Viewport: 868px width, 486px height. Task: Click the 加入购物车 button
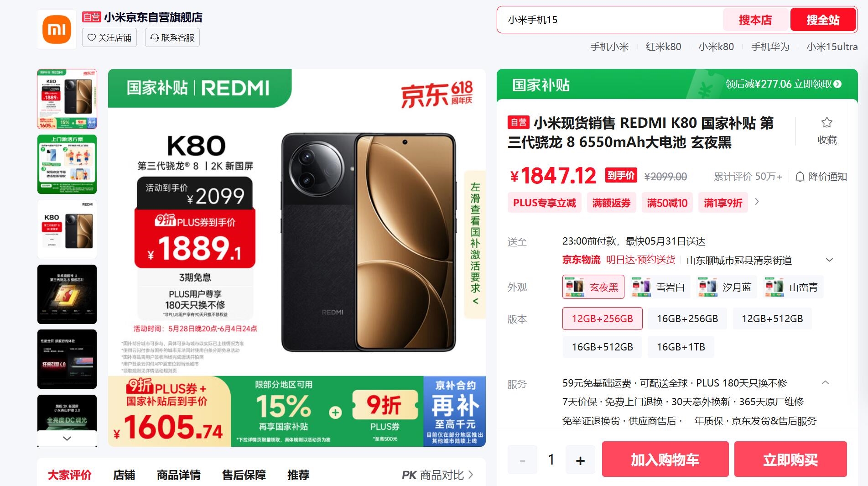tap(665, 460)
